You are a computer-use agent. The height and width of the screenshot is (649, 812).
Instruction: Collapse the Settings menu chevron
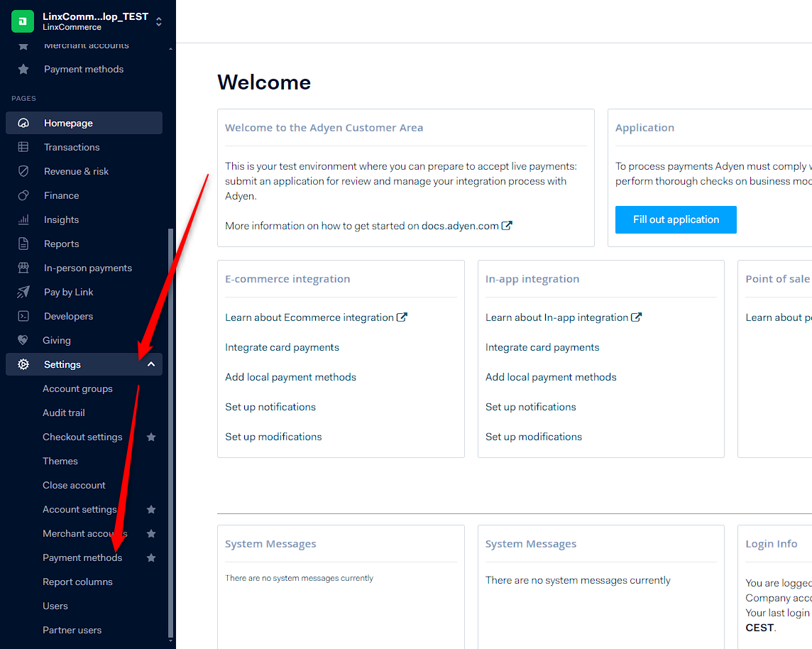[151, 365]
